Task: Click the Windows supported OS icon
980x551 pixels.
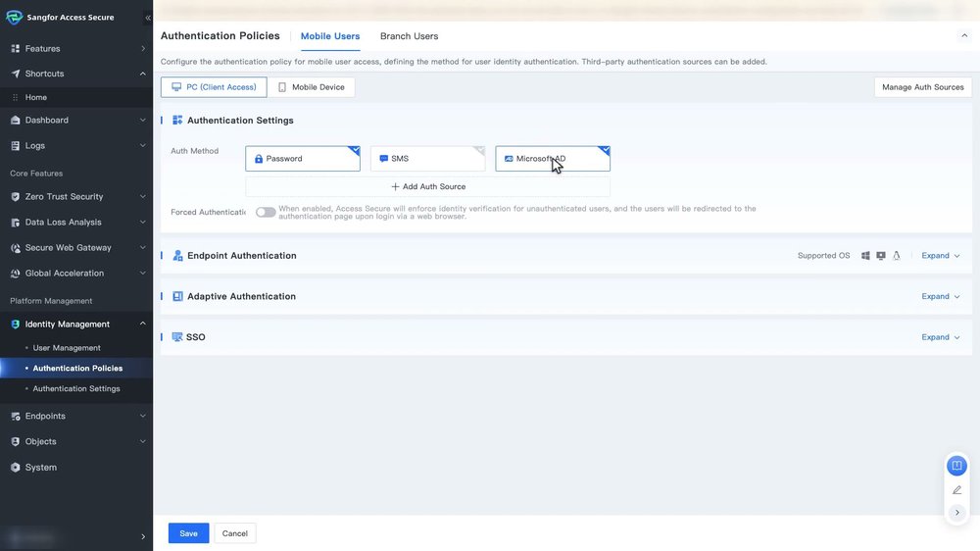Action: (865, 256)
